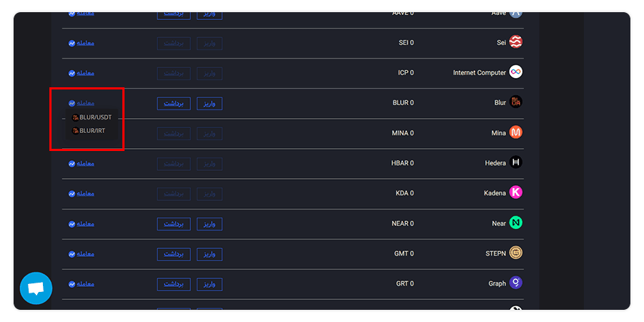Image resolution: width=644 pixels, height=322 pixels.
Task: Click the dimmed برداشت button for SEI
Action: (174, 43)
